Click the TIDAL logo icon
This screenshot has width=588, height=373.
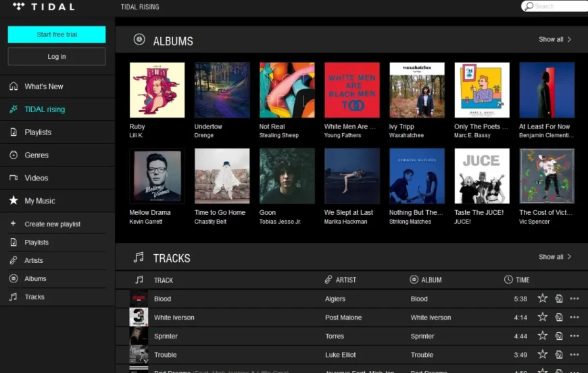(x=18, y=7)
